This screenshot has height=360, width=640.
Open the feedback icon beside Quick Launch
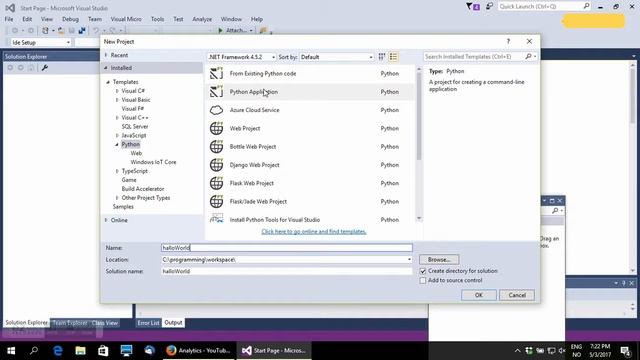(489, 6)
